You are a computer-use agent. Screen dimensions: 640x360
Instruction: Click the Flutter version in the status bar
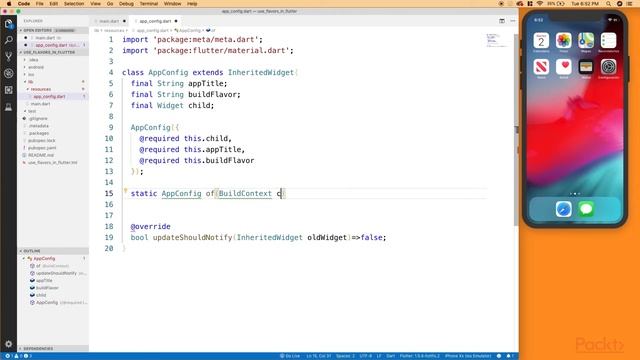click(x=420, y=356)
